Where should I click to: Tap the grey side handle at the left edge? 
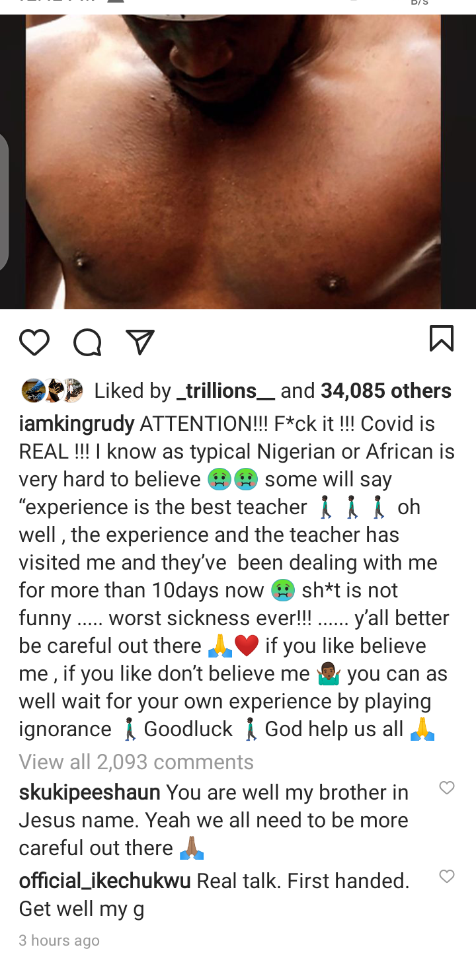[4, 202]
